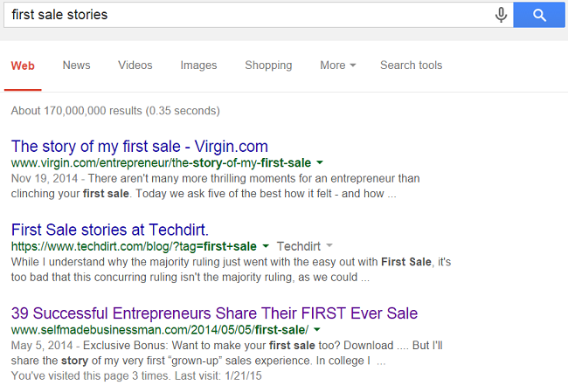The height and width of the screenshot is (392, 568).
Task: Expand the virgin.com result options arrow
Action: pos(320,163)
